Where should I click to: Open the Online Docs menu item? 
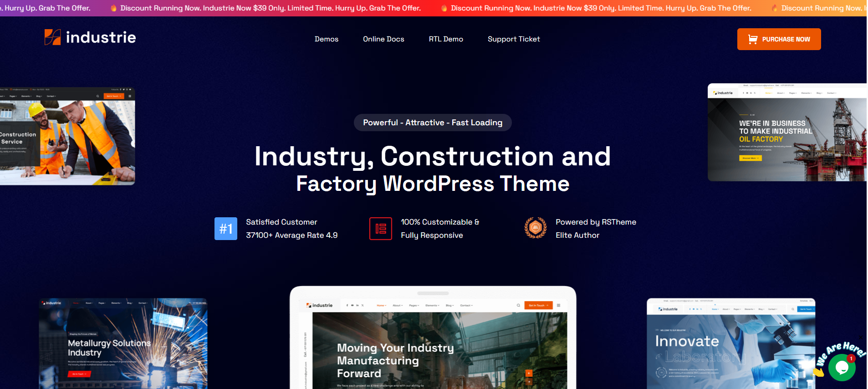point(383,39)
